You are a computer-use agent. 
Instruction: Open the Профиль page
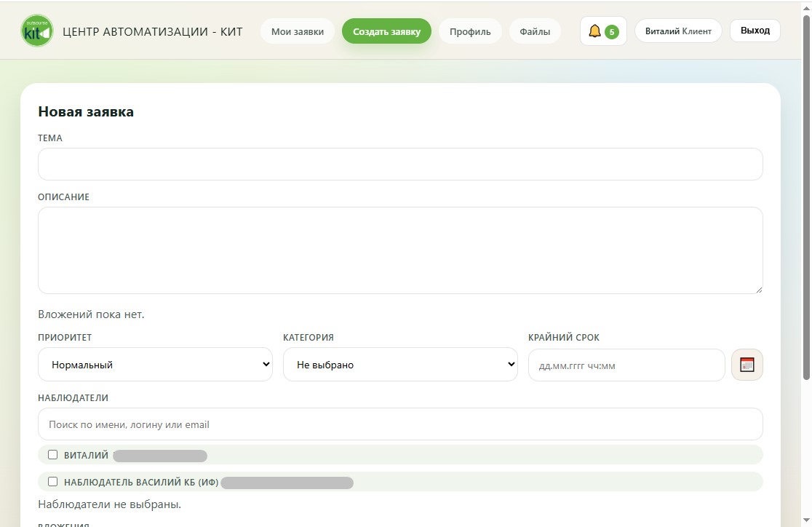point(470,31)
